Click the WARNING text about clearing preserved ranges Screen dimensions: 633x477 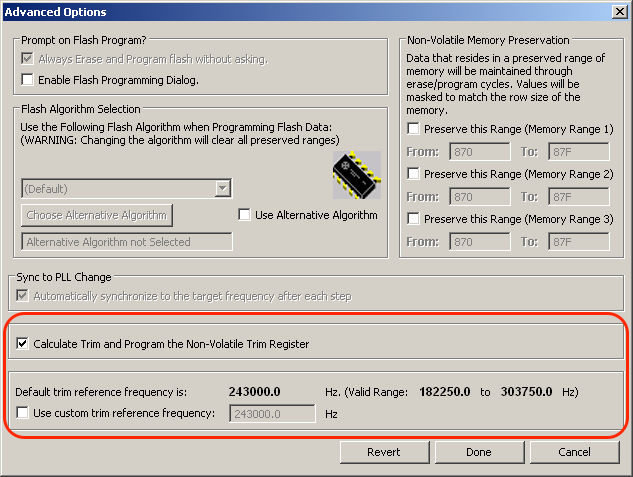[x=180, y=140]
